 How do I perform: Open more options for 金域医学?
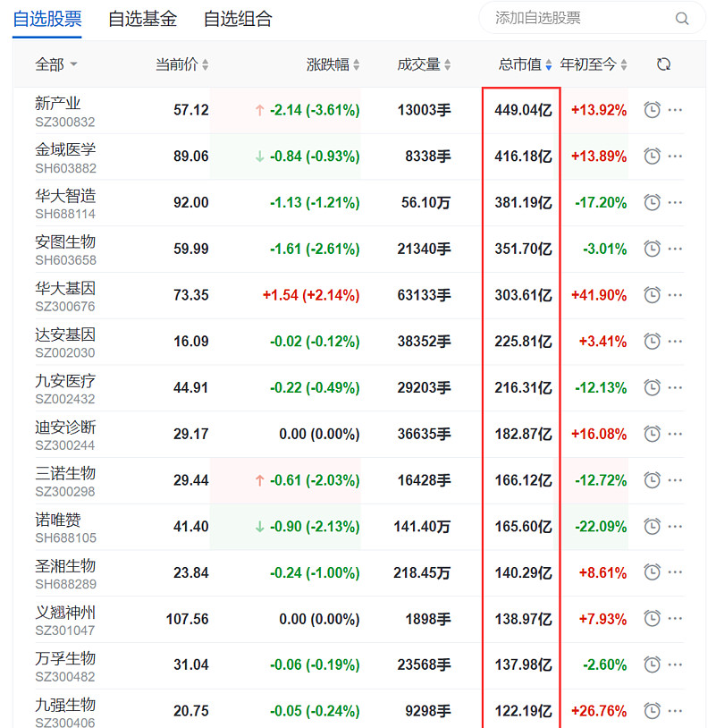[x=675, y=157]
